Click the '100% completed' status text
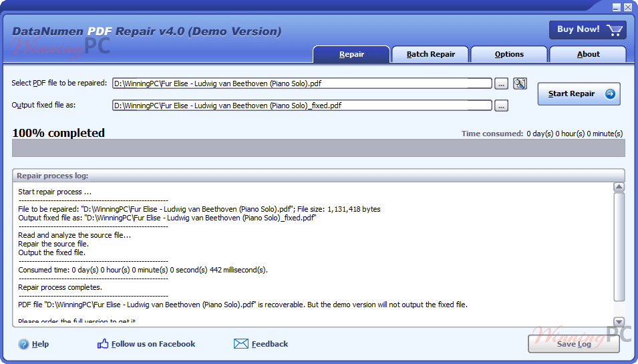 pyautogui.click(x=59, y=133)
